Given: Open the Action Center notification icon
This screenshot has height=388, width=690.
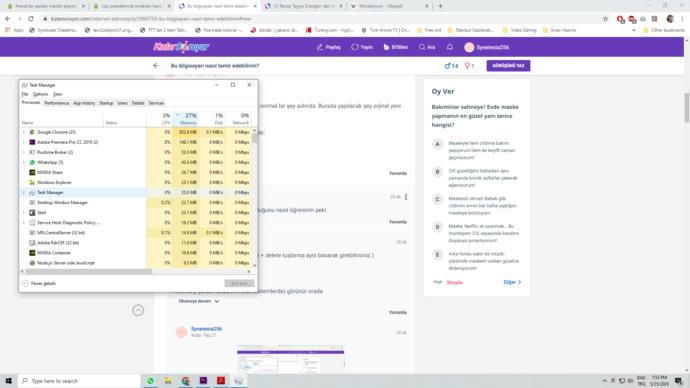Looking at the screenshot, I should (679, 381).
